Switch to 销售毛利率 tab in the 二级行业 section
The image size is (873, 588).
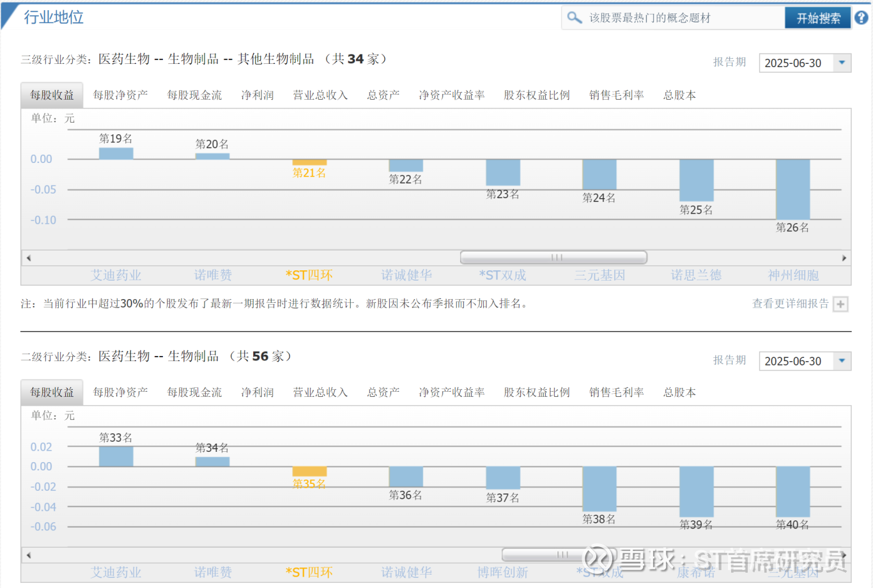[617, 392]
